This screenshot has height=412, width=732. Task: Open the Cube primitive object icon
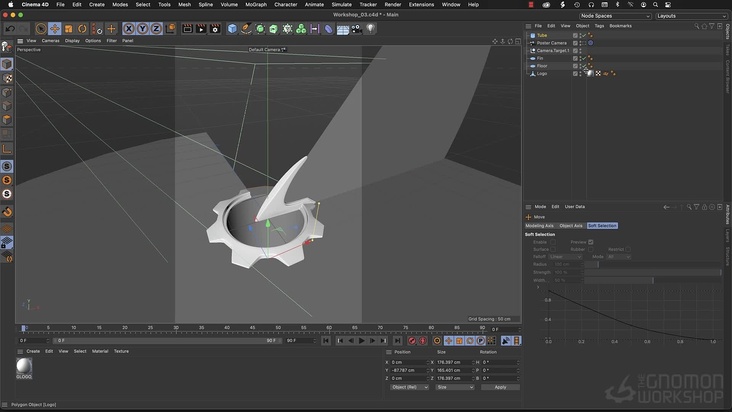click(232, 29)
